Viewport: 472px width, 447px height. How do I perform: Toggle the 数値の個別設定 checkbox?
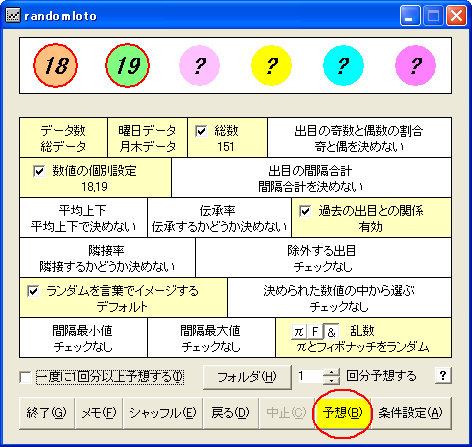[x=39, y=171]
